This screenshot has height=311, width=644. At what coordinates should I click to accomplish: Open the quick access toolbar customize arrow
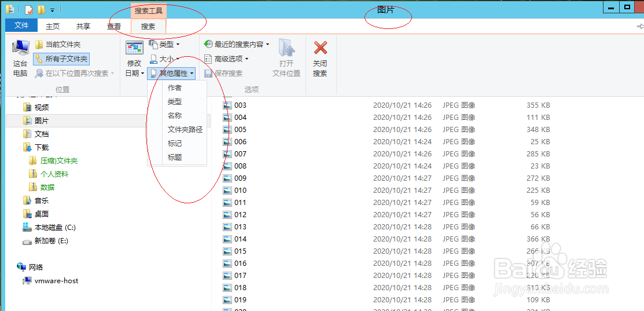click(x=52, y=9)
